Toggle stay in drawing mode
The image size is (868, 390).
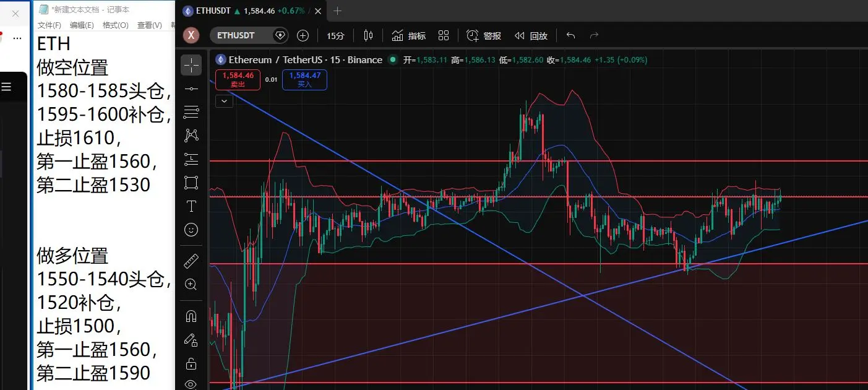[x=191, y=339]
